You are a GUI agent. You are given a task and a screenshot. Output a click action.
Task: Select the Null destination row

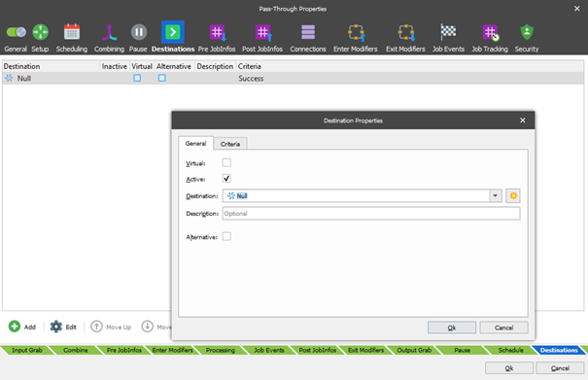[x=293, y=79]
